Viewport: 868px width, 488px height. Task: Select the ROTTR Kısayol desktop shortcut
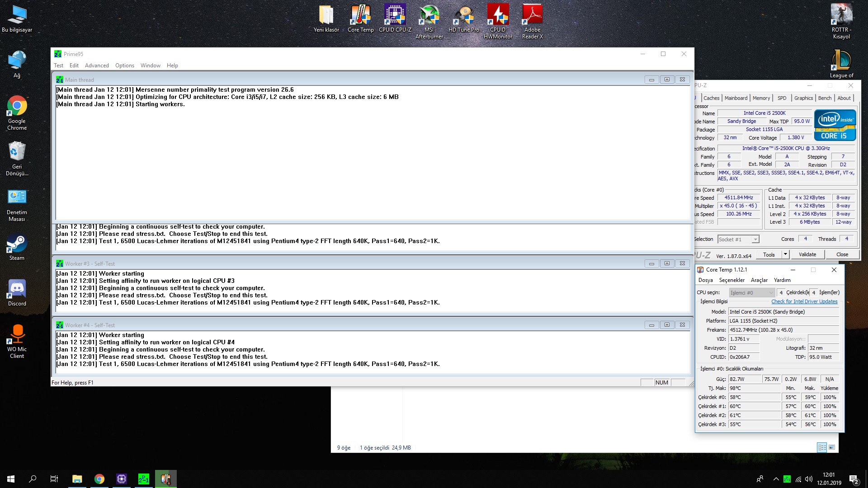(x=841, y=22)
